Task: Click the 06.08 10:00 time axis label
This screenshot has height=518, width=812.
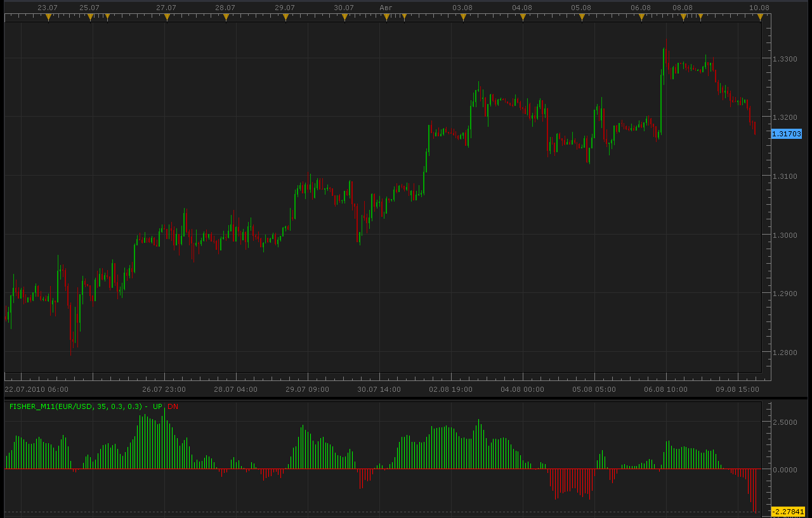Action: (x=666, y=389)
